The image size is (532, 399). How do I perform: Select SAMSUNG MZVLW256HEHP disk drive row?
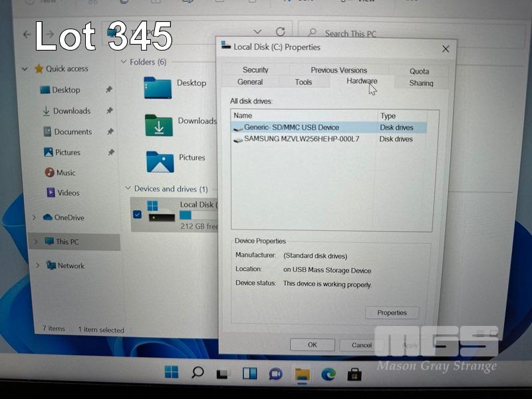pyautogui.click(x=301, y=139)
